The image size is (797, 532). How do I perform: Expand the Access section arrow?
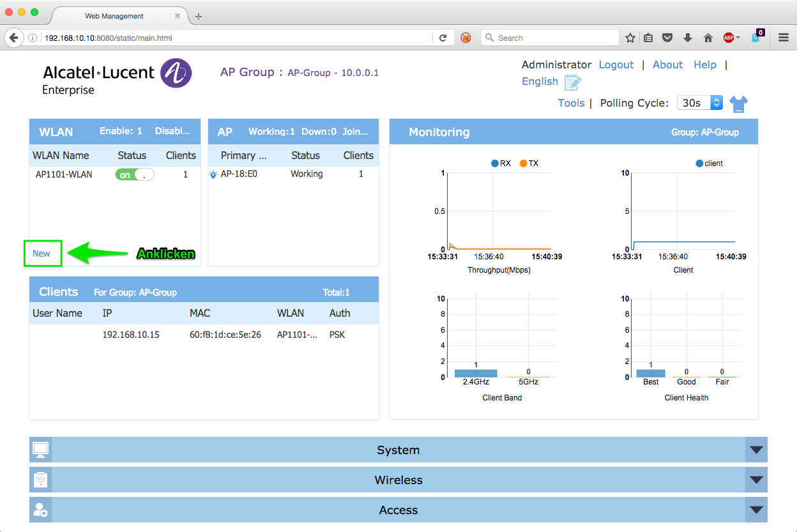(756, 510)
